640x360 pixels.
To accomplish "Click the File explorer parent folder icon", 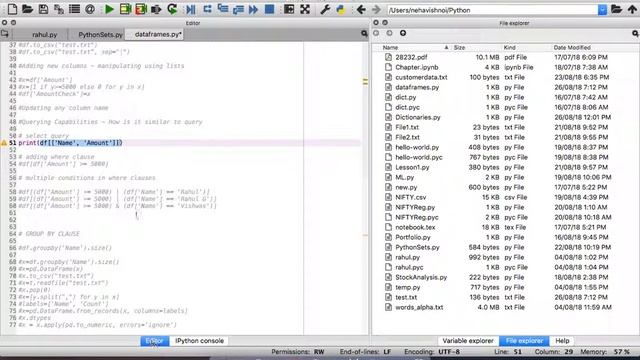I will pos(403,33).
